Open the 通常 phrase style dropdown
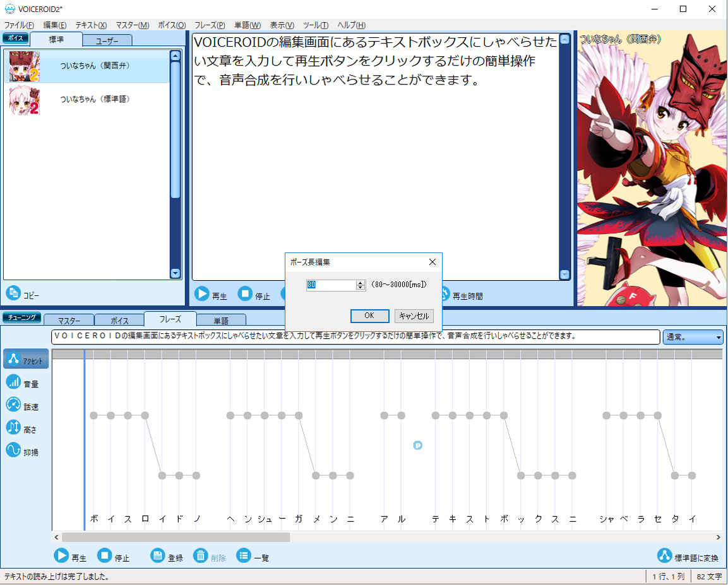728x585 pixels. 693,337
